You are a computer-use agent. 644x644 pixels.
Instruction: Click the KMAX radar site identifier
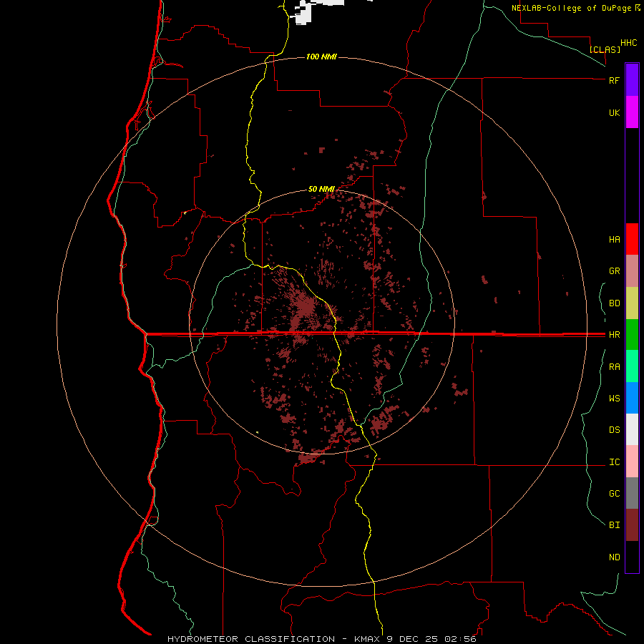point(368,639)
